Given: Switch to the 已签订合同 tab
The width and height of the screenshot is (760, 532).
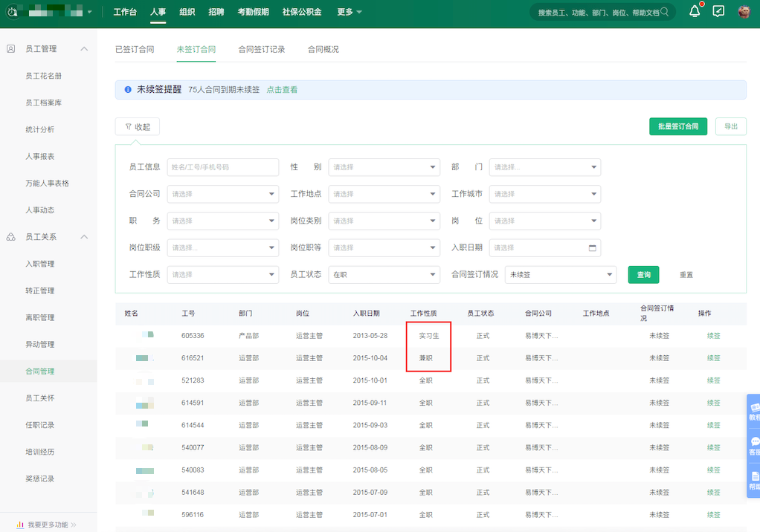Looking at the screenshot, I should (135, 49).
